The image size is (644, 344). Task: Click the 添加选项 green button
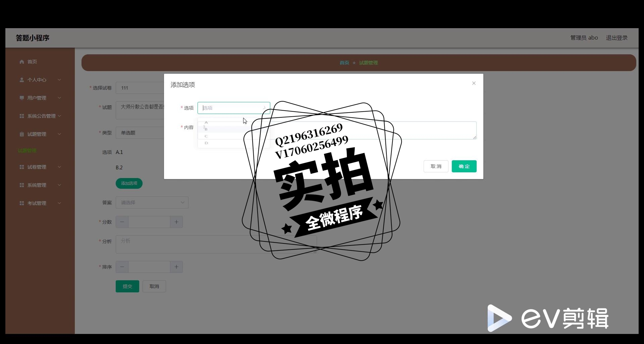coord(129,183)
